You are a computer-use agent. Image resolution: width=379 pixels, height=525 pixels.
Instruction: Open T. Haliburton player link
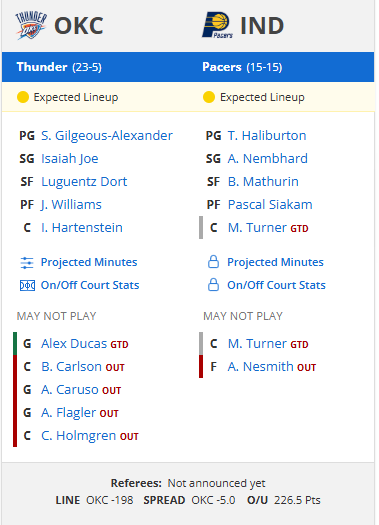coord(267,136)
